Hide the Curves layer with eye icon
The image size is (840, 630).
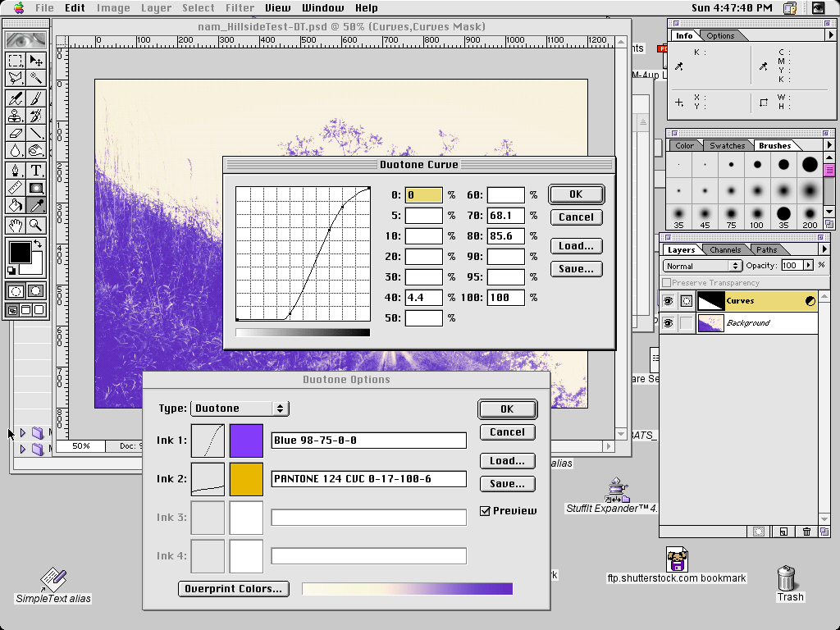point(668,301)
